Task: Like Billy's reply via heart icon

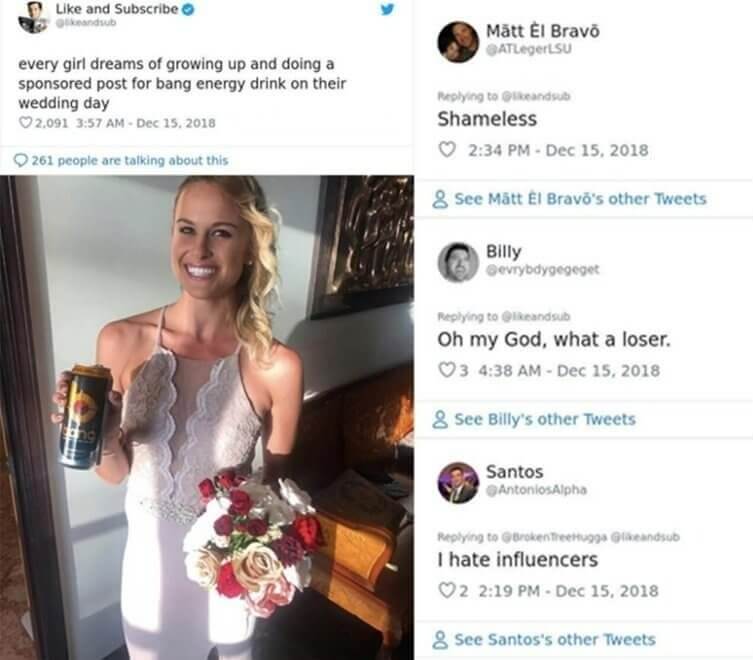Action: click(447, 370)
